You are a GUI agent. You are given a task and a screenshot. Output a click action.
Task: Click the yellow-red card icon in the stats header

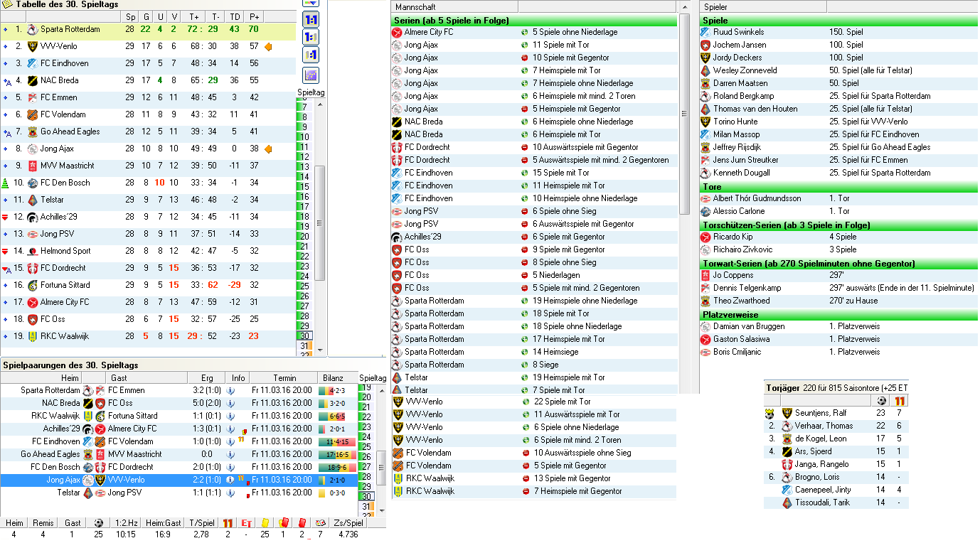[282, 523]
